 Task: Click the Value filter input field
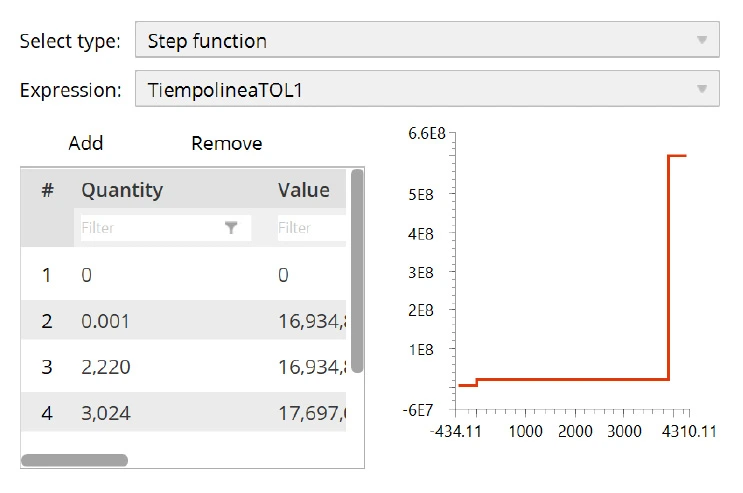310,228
